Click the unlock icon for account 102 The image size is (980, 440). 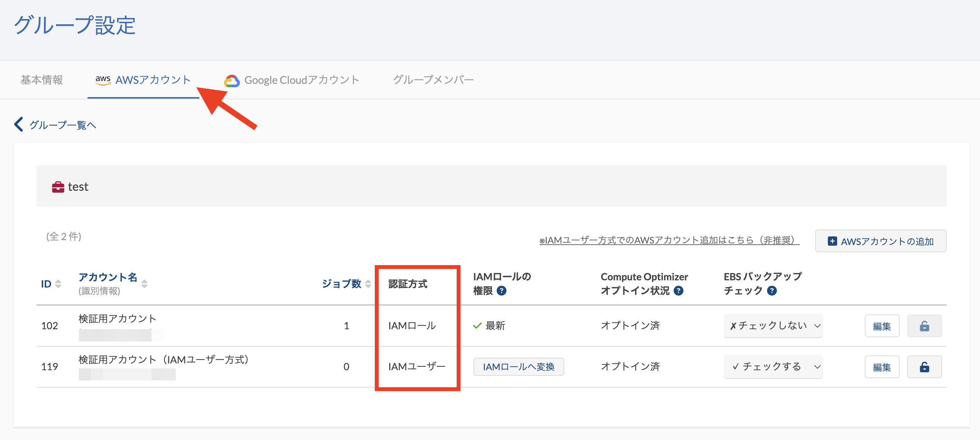(924, 326)
